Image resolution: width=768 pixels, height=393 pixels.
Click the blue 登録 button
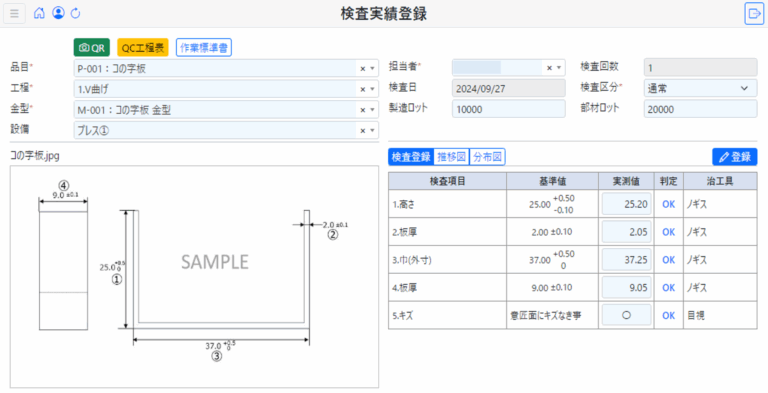[734, 157]
